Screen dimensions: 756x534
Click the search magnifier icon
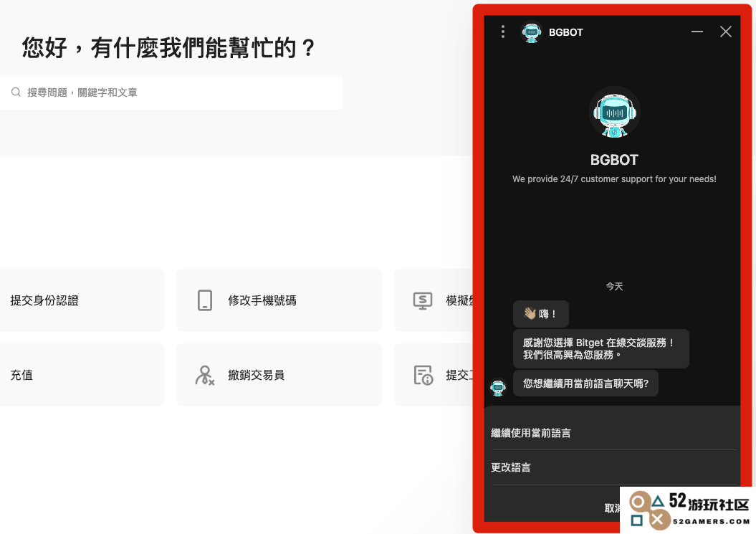16,92
